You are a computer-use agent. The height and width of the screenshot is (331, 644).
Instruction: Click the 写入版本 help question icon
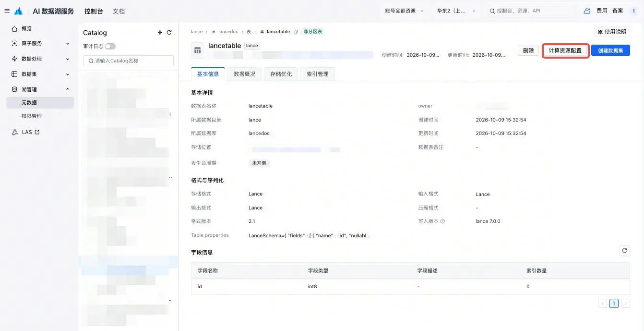[442, 221]
